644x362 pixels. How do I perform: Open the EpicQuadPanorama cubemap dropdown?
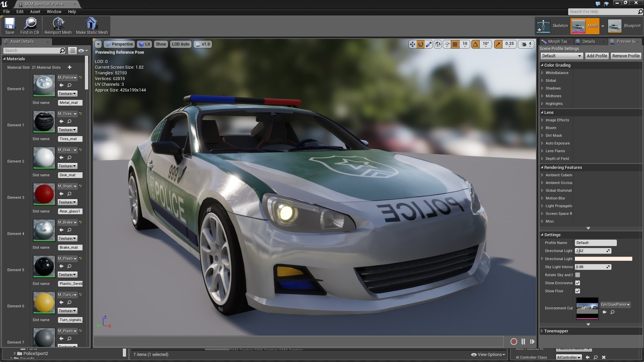pyautogui.click(x=615, y=304)
